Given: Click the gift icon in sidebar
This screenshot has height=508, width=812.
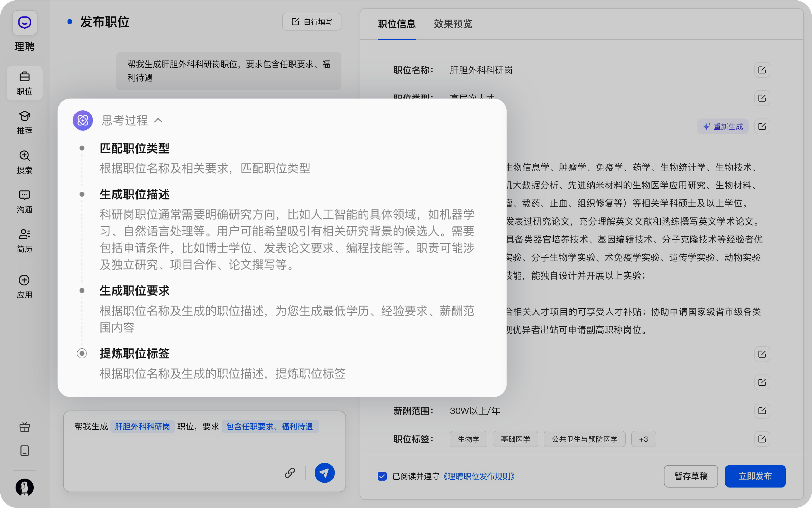Looking at the screenshot, I should 24,427.
